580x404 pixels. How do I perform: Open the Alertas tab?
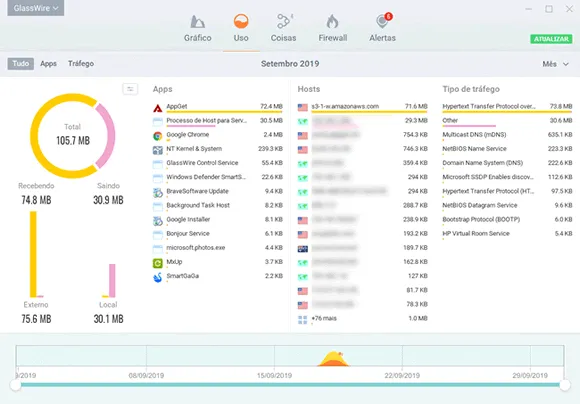point(382,28)
